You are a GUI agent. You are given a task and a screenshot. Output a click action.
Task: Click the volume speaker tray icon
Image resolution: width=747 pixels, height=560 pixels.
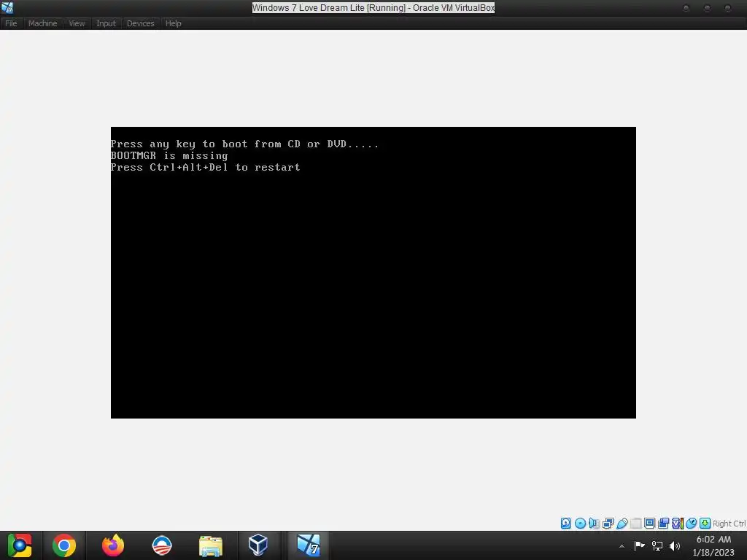coord(675,545)
